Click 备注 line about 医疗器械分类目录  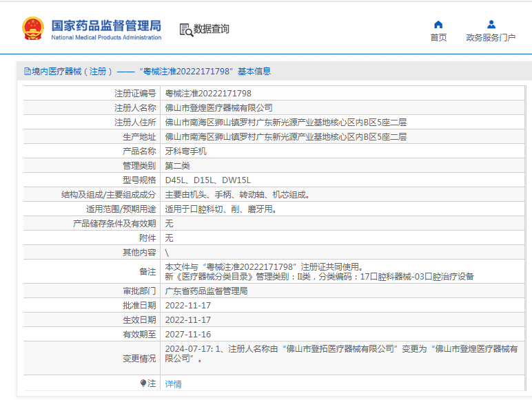(319, 277)
